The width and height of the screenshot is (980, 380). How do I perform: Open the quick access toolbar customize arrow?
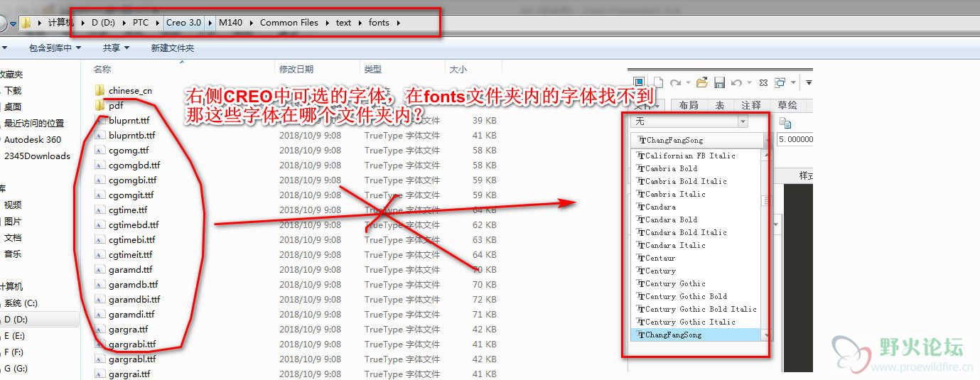pyautogui.click(x=809, y=82)
